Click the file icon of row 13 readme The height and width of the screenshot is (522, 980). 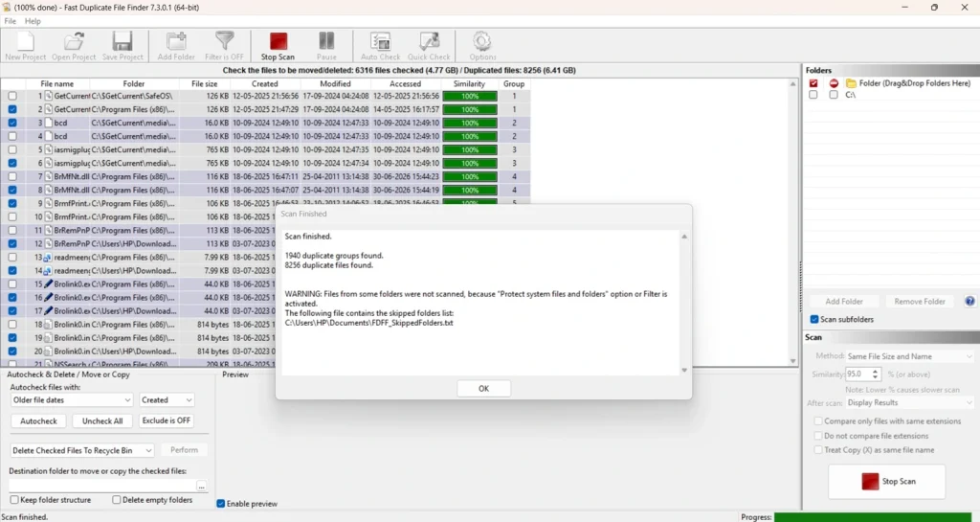48,257
